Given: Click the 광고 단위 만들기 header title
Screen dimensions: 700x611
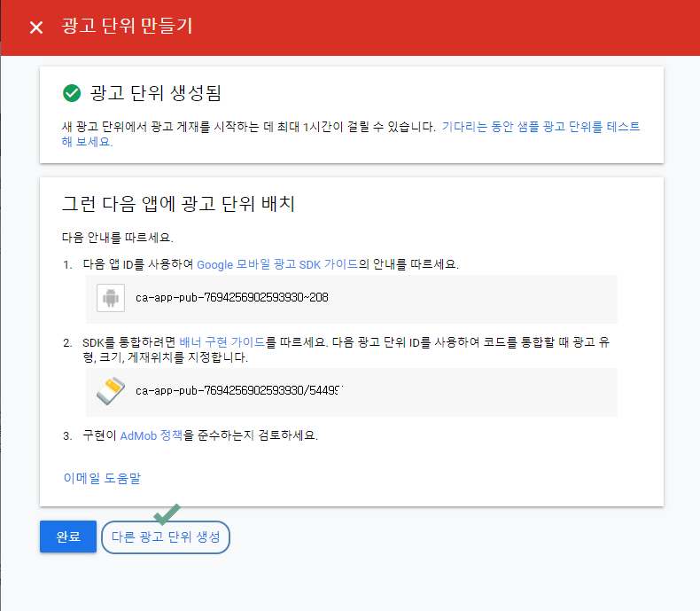Looking at the screenshot, I should coord(128,27).
